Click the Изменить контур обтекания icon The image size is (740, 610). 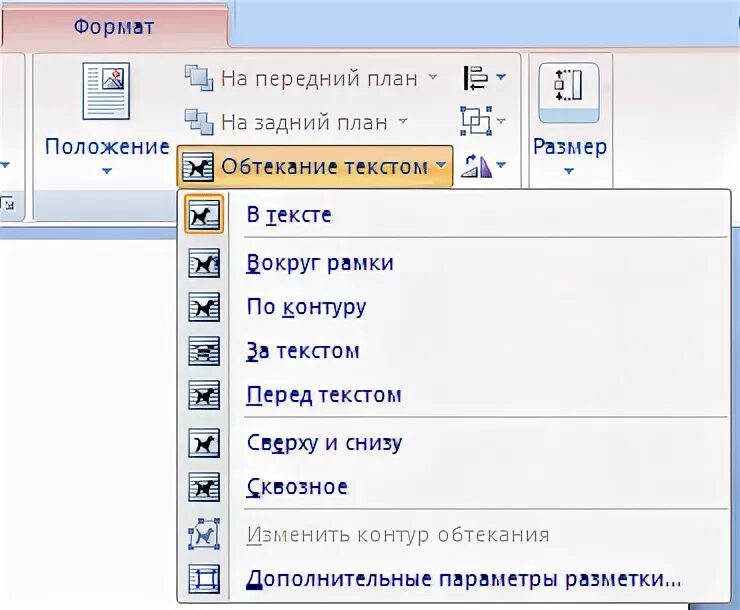(204, 535)
